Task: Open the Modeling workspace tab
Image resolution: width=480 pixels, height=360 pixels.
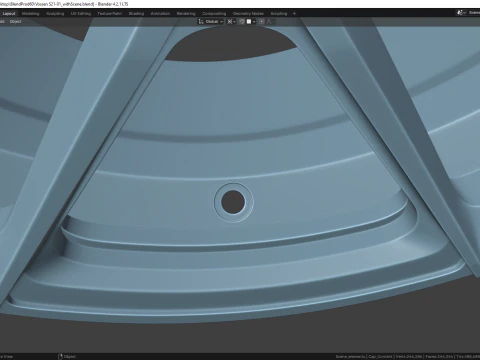Action: [31, 14]
